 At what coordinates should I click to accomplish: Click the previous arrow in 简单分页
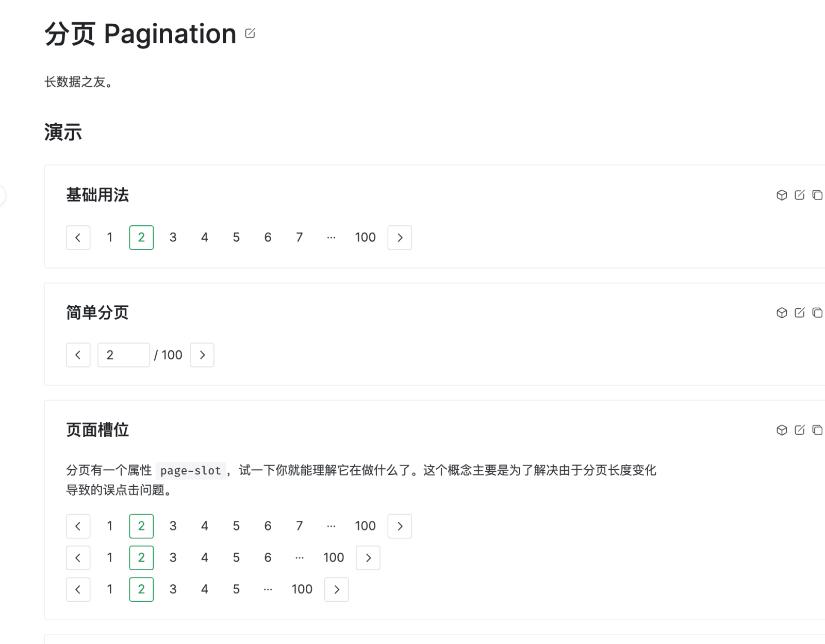point(78,355)
